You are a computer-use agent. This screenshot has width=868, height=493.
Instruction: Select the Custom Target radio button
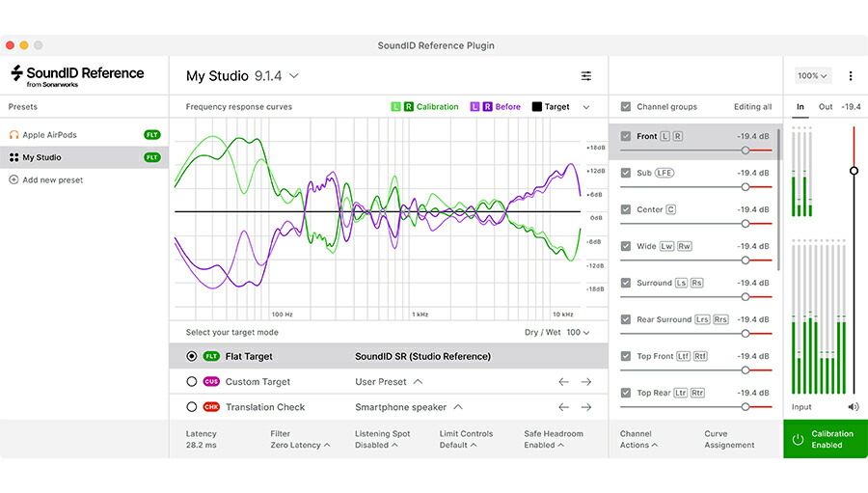pos(192,382)
